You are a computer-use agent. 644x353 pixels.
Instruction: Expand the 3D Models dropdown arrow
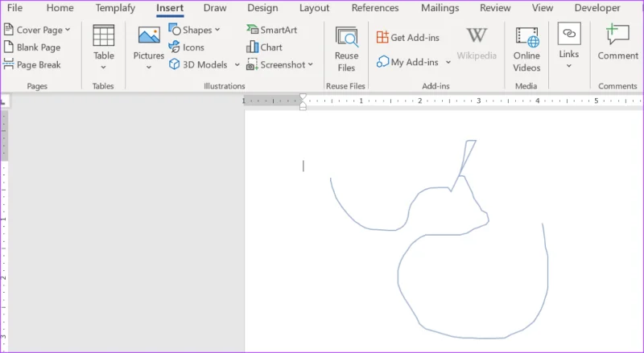point(237,64)
